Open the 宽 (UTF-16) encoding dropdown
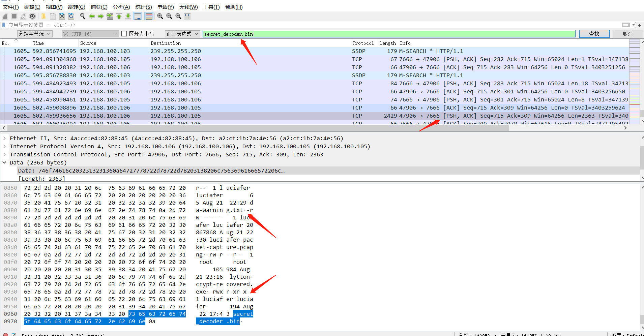The height and width of the screenshot is (336, 644). click(90, 34)
